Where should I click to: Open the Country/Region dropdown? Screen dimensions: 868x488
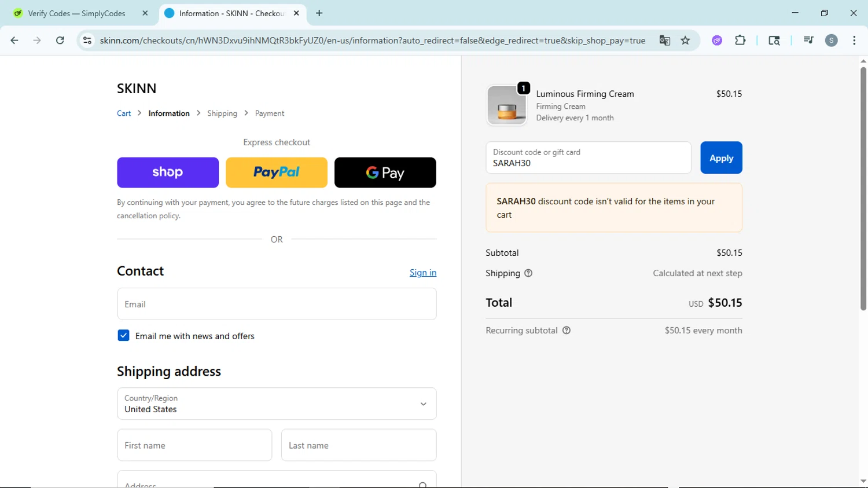click(277, 403)
